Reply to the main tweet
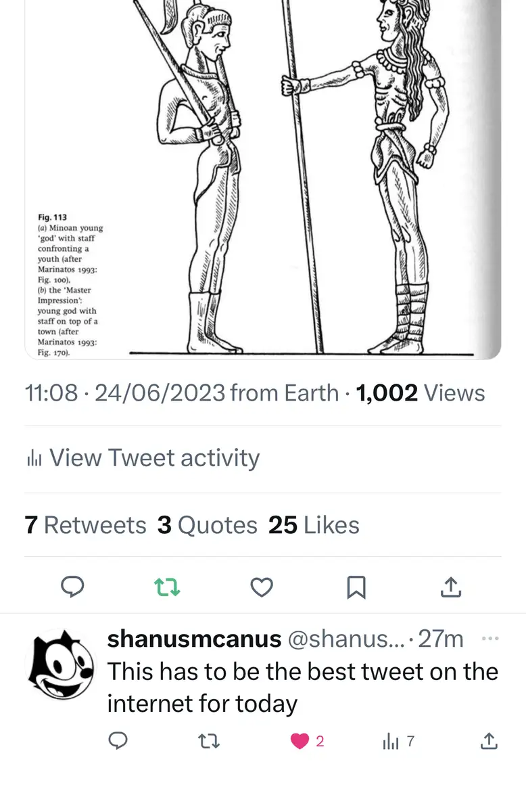Screen dimensions: 526x812 (x=72, y=587)
